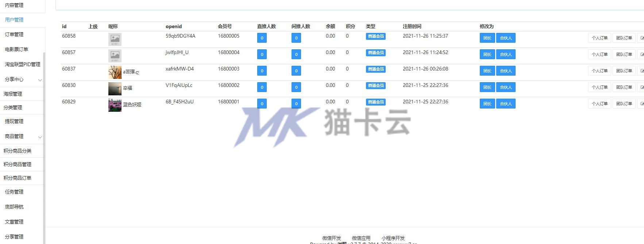Select openid 59qb9DGY4A cell

(x=180, y=36)
